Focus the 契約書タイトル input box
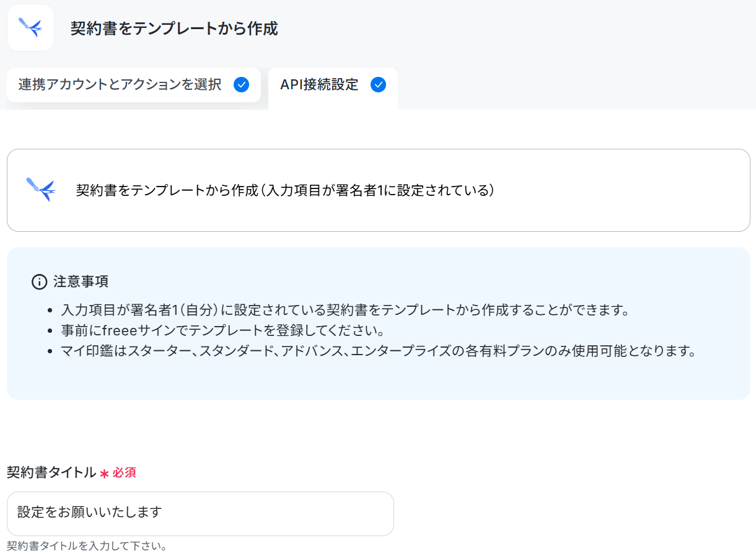This screenshot has width=756, height=556. (x=200, y=514)
